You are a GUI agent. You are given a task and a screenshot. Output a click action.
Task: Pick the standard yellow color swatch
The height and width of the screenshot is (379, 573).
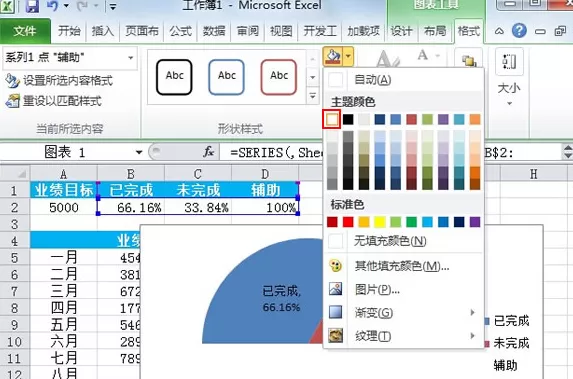pos(380,221)
